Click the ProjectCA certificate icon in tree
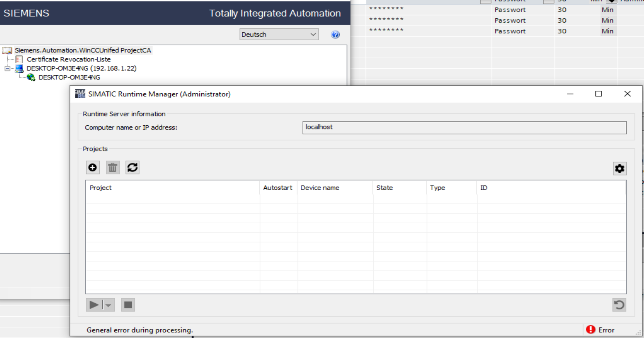 pos(7,50)
